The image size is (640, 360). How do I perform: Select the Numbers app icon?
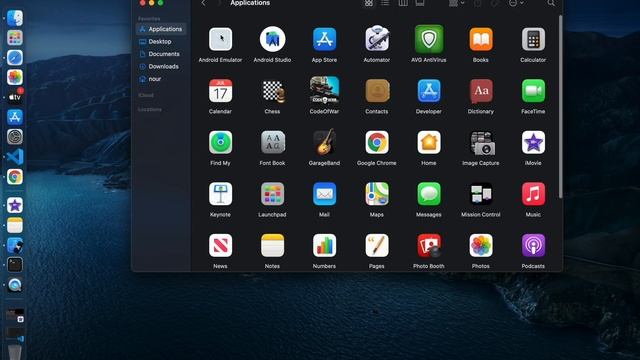coord(324,245)
